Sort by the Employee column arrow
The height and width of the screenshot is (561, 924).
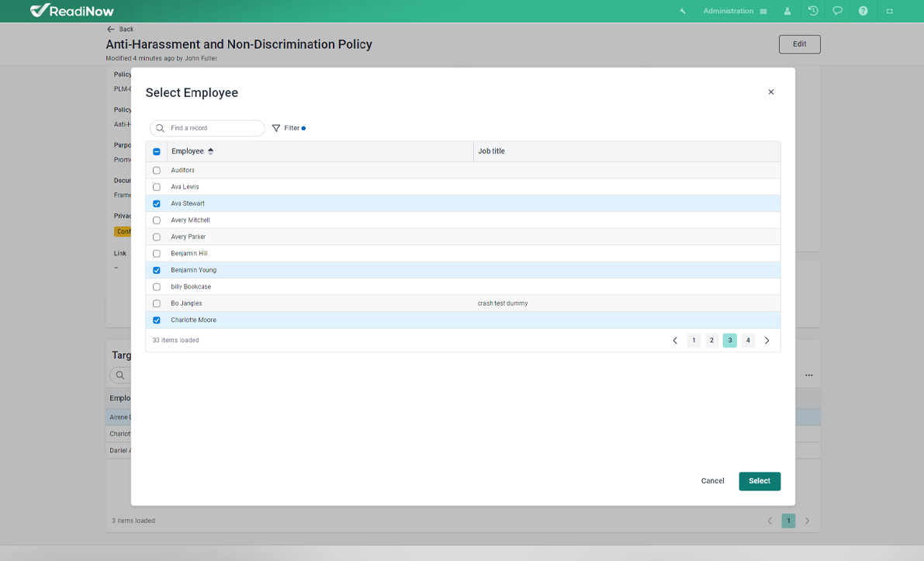pos(210,151)
